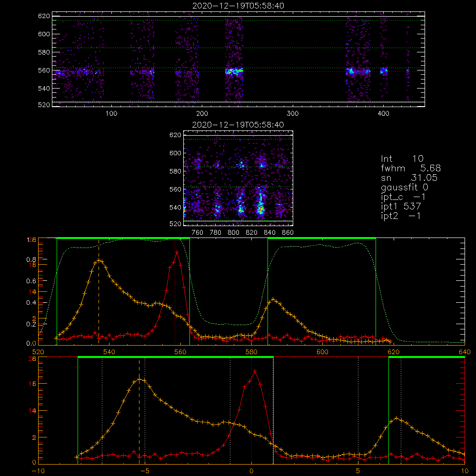Select the 'fwhm 5.68' readout line

(x=411, y=168)
